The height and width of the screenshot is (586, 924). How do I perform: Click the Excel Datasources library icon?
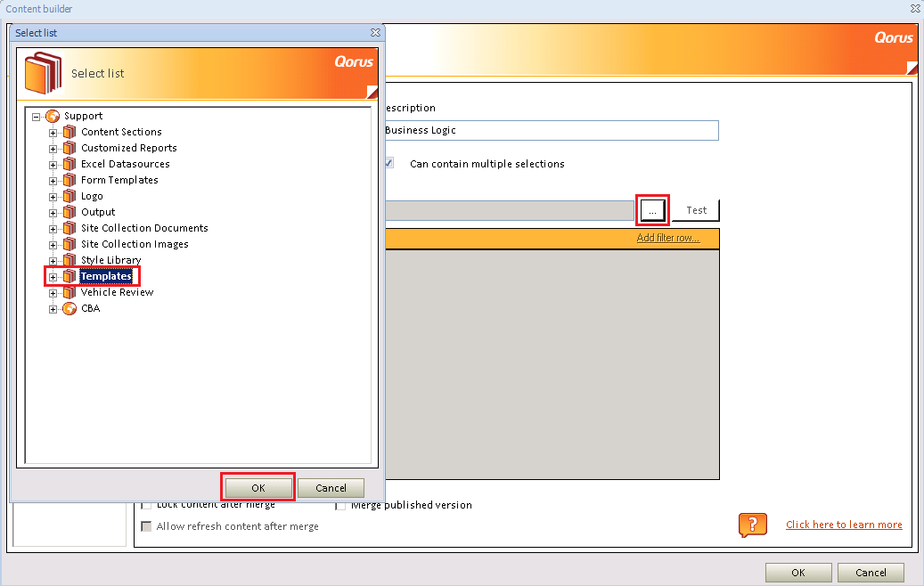point(70,164)
